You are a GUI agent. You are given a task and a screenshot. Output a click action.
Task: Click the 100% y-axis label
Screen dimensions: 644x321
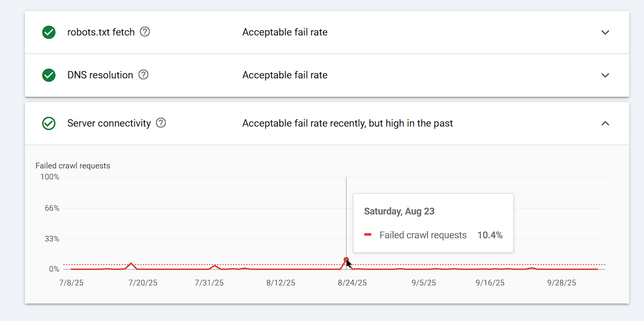pyautogui.click(x=50, y=177)
